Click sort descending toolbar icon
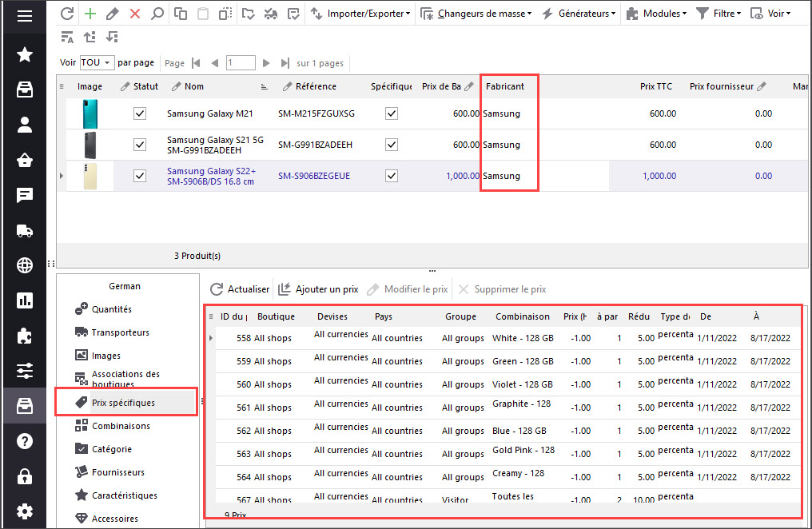The image size is (812, 529). click(112, 38)
